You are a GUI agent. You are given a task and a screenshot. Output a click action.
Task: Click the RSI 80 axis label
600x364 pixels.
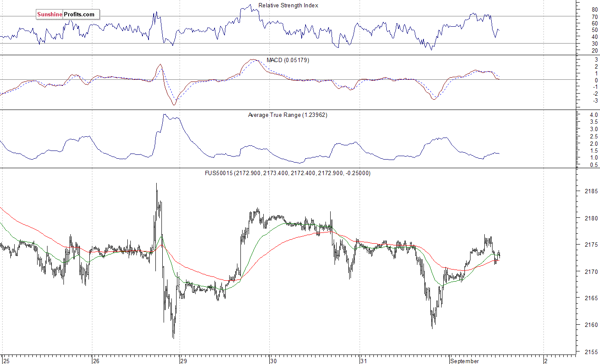click(595, 9)
